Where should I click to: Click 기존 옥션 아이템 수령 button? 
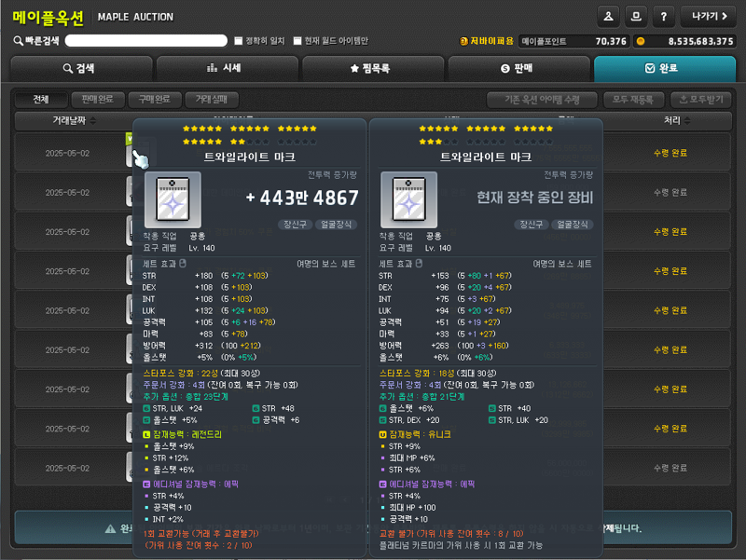[542, 100]
